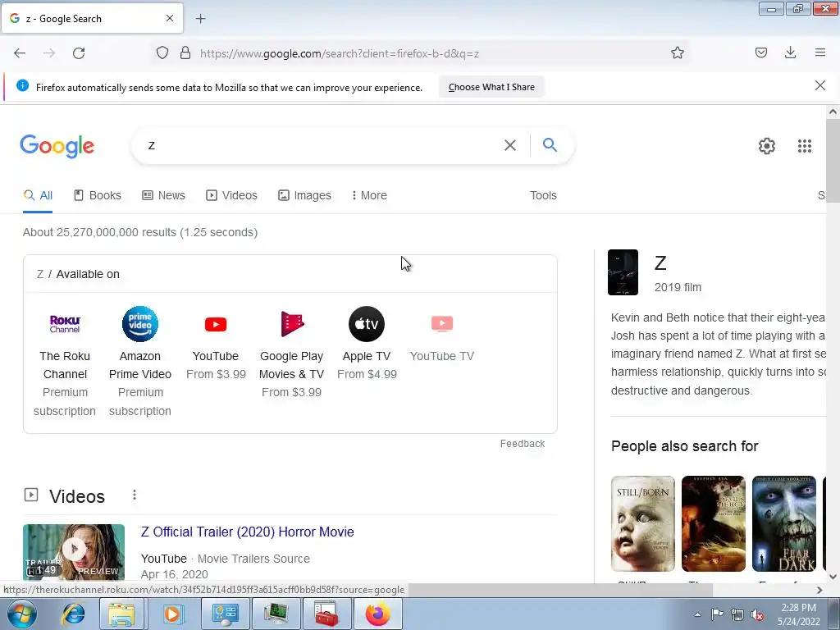Choose Apple TV from $4.99
This screenshot has width=840, height=630.
[x=367, y=343]
